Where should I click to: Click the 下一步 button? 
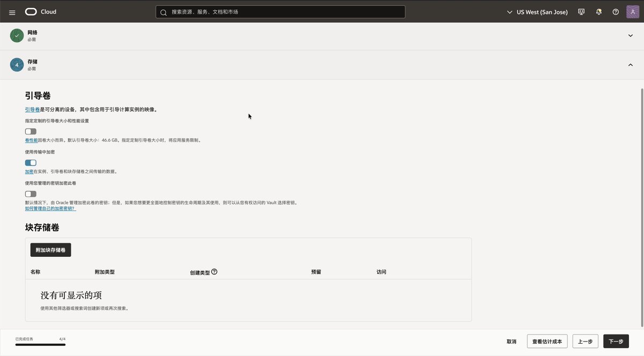point(616,342)
